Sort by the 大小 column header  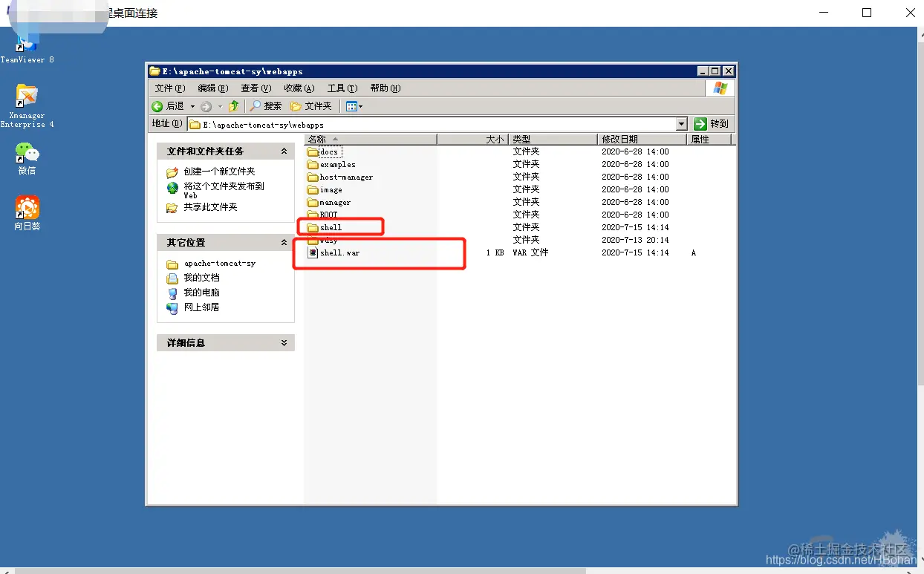point(472,140)
